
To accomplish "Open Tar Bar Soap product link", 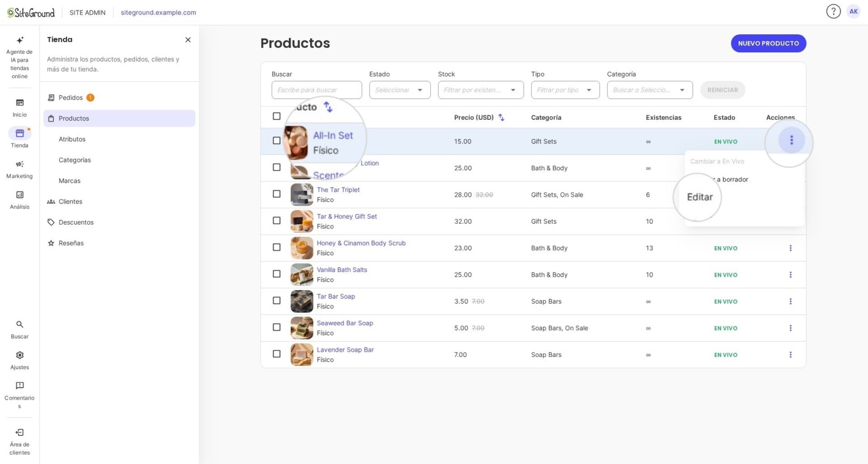I will click(x=335, y=296).
